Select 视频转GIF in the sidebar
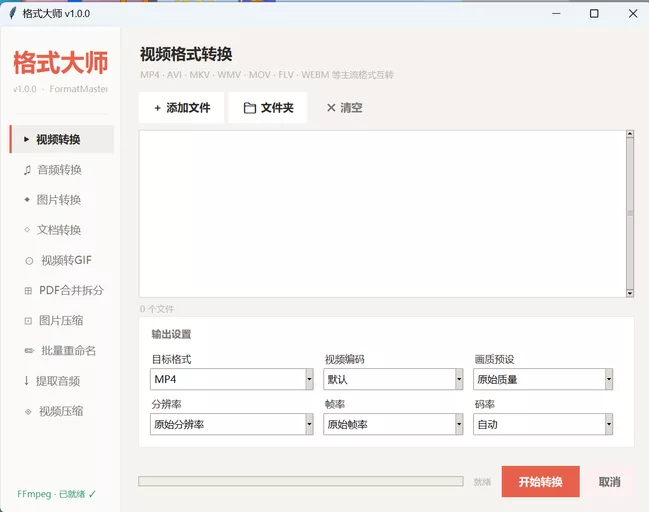 [62, 260]
